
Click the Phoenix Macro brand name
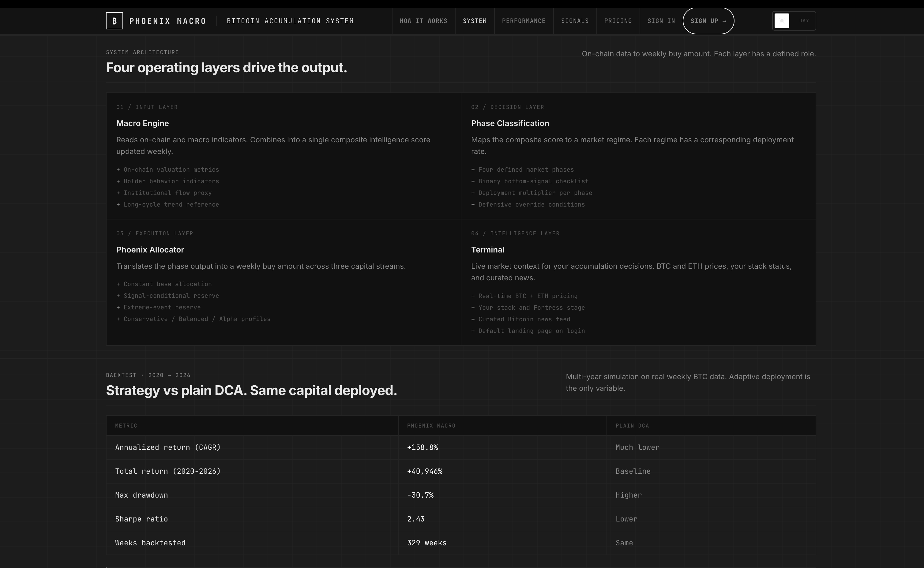(167, 21)
